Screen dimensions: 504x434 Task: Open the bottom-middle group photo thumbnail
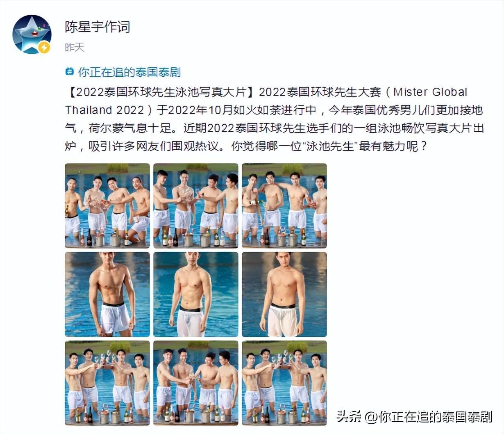196,383
